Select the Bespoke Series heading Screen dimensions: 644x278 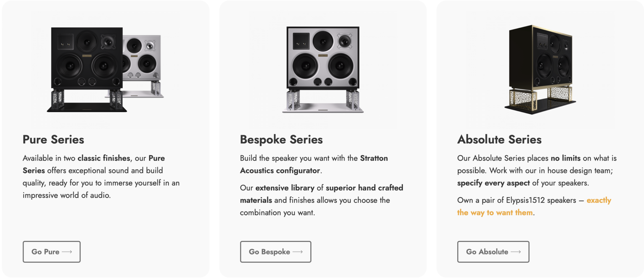click(281, 140)
